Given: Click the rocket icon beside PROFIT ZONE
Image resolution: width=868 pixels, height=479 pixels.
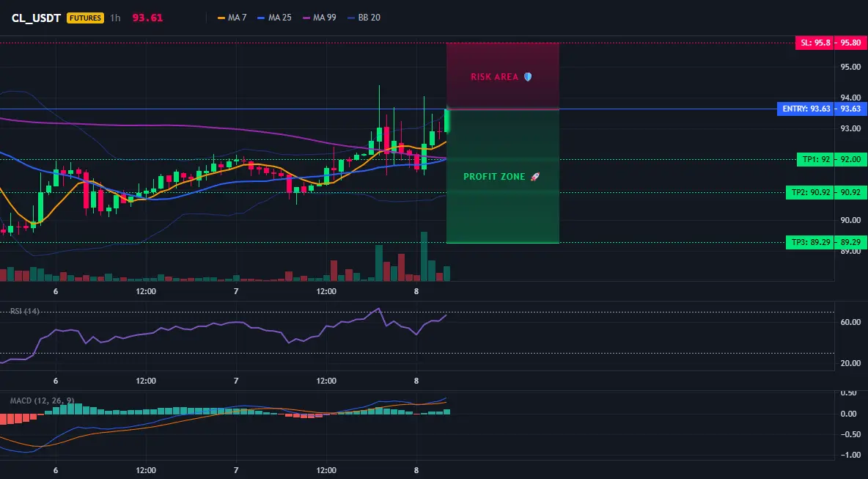Looking at the screenshot, I should pyautogui.click(x=534, y=177).
